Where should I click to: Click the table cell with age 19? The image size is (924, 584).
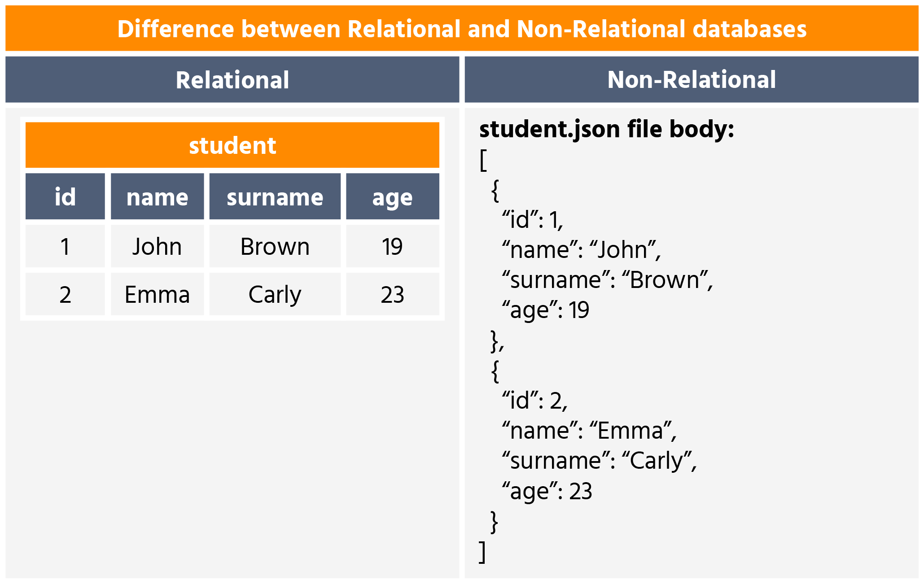pyautogui.click(x=392, y=246)
